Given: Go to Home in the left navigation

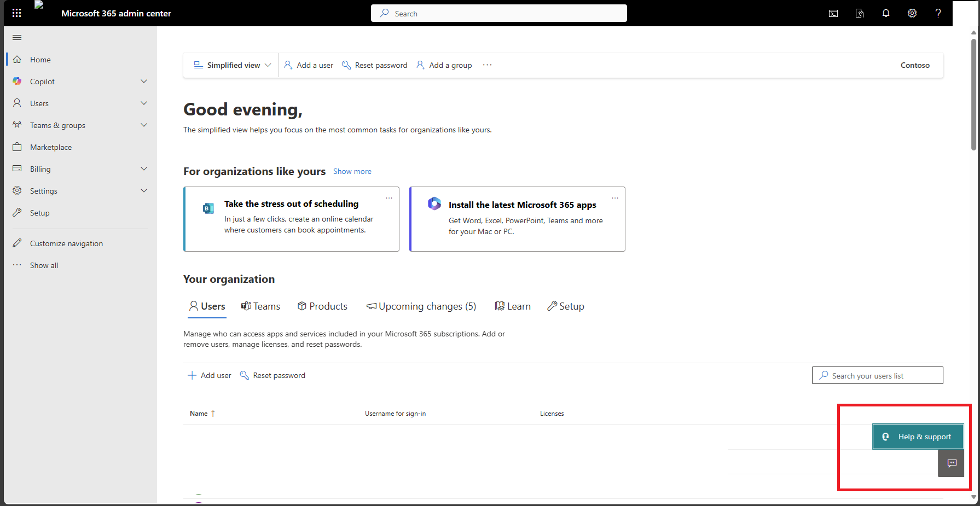Looking at the screenshot, I should tap(80, 60).
